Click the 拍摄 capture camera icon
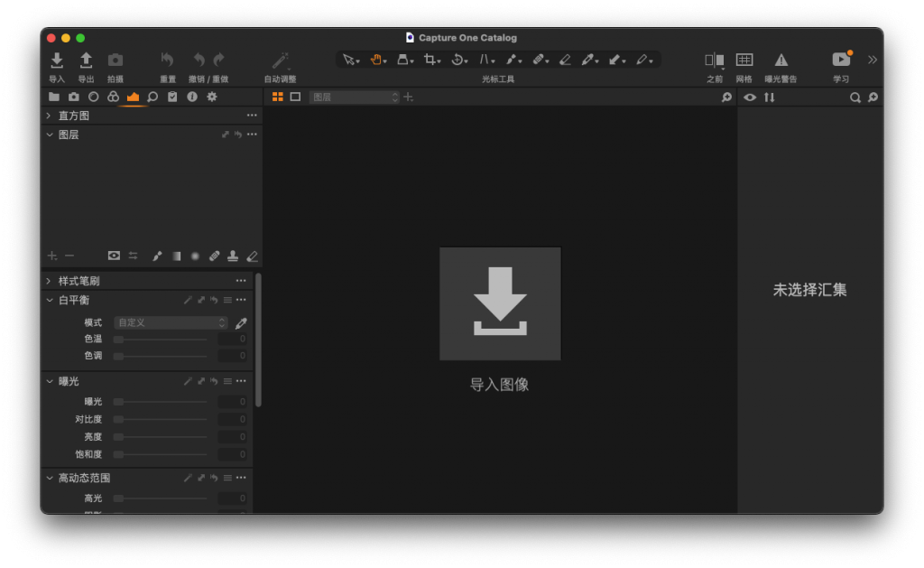This screenshot has width=924, height=568. click(115, 61)
